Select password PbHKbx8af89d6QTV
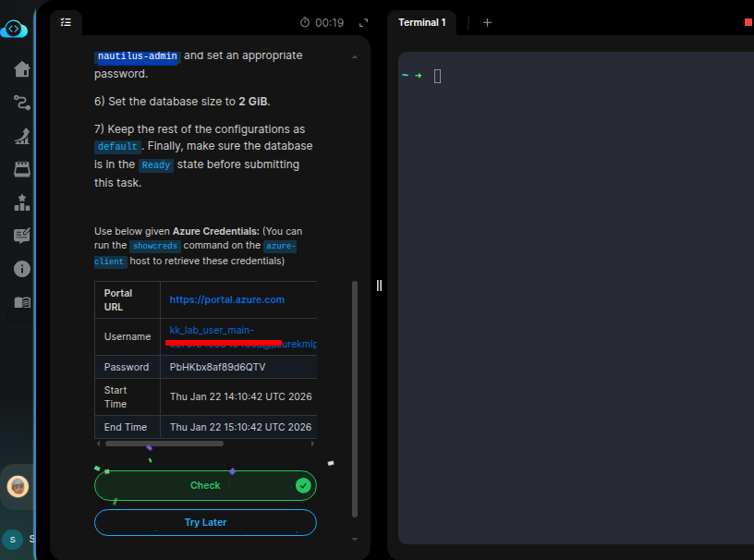754x560 pixels. (217, 367)
